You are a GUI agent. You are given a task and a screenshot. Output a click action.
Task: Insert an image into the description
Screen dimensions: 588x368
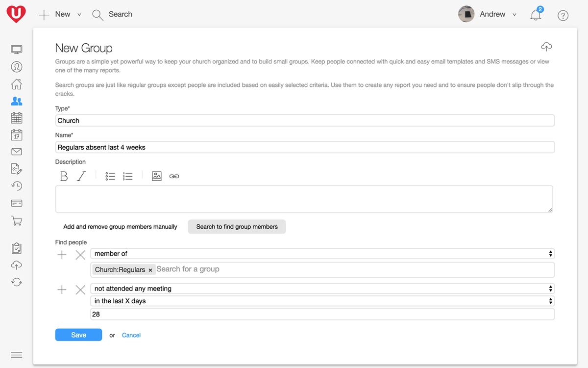157,176
